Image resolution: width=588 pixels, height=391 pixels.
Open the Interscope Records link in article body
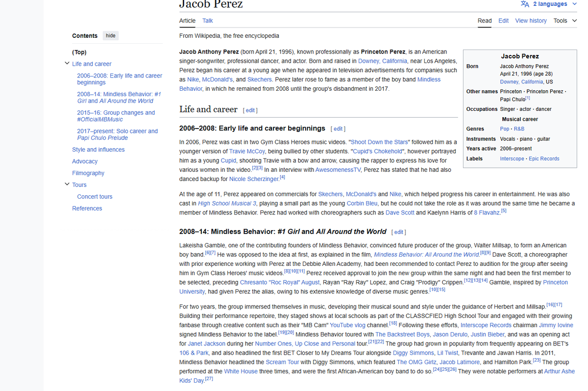click(486, 325)
